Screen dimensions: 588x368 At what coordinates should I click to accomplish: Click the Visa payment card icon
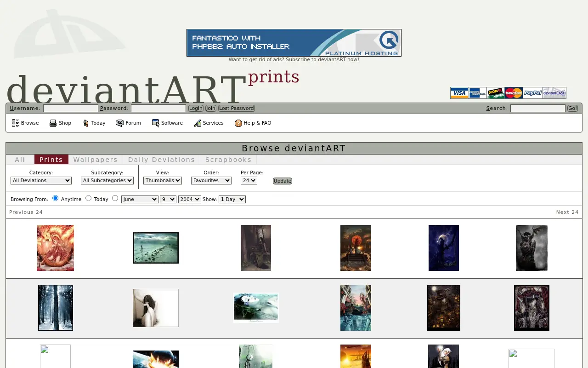pos(459,93)
